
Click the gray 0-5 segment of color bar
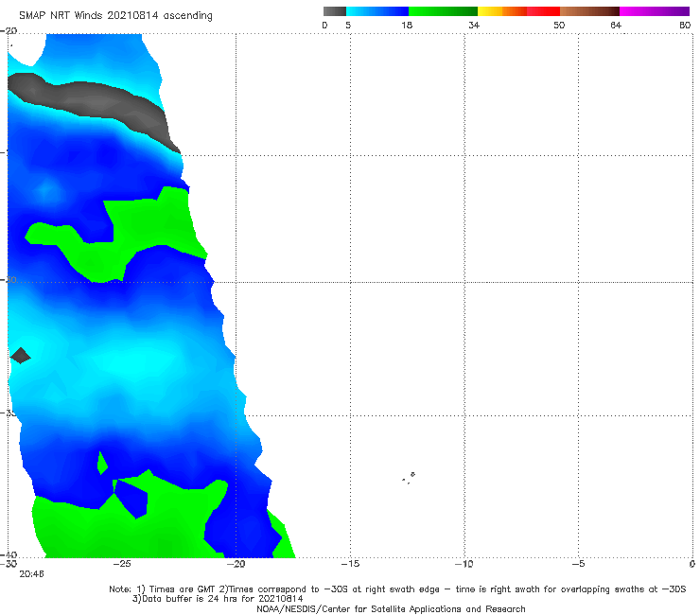click(335, 11)
